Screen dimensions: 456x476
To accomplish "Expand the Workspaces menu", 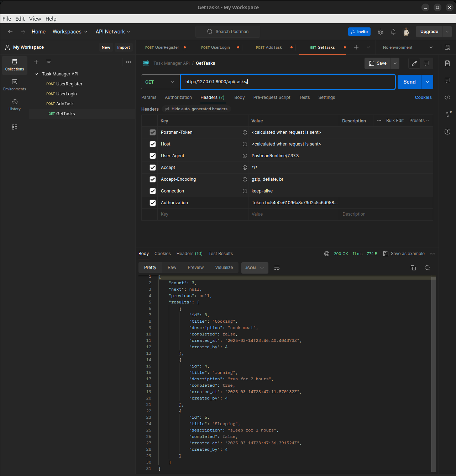I will point(70,32).
